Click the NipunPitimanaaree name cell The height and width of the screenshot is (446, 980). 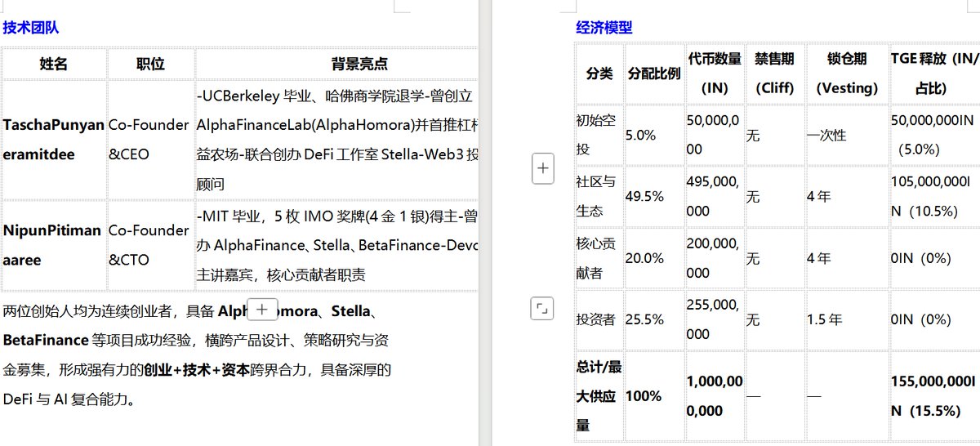(x=54, y=245)
